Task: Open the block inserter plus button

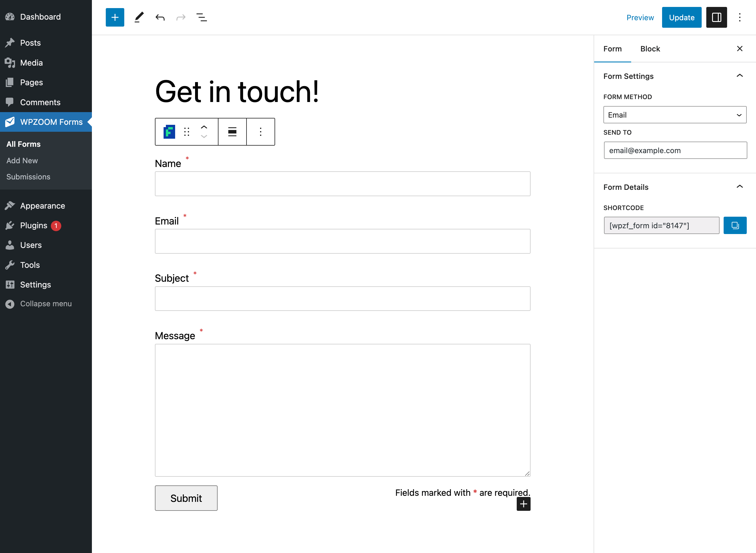Action: 115,17
